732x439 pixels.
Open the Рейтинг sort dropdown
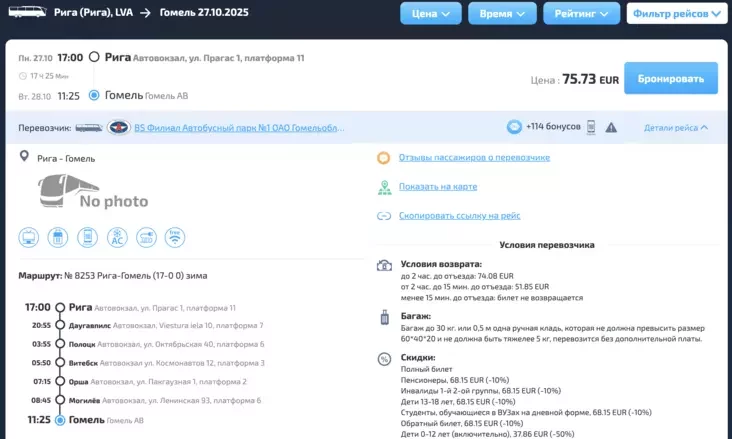click(581, 14)
